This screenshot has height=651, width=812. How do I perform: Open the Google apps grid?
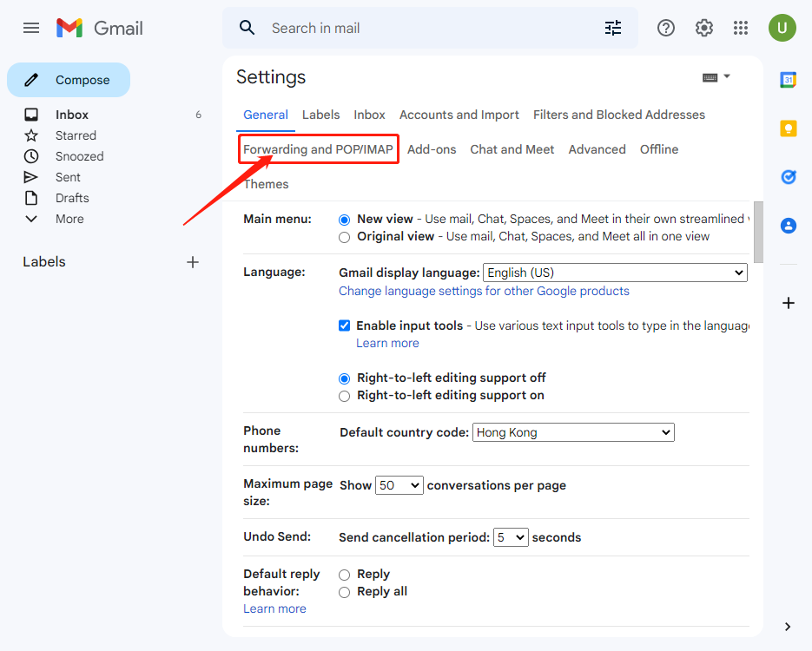741,28
